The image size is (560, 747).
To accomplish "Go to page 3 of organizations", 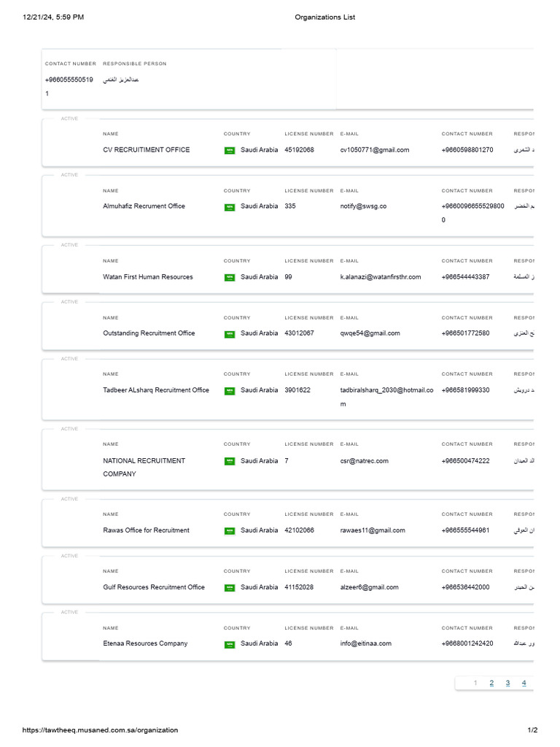I will (507, 684).
